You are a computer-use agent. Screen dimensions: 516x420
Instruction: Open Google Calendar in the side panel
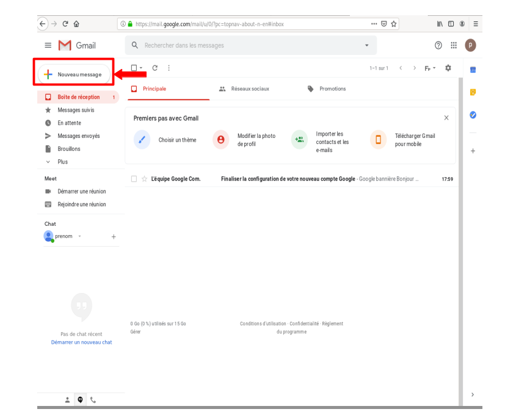pos(473,70)
